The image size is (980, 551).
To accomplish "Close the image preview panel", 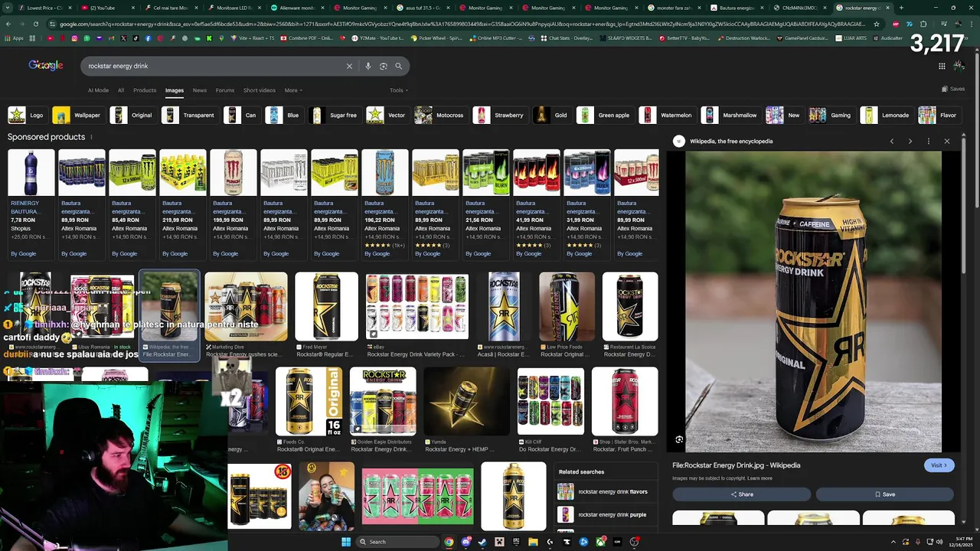I will pyautogui.click(x=947, y=142).
